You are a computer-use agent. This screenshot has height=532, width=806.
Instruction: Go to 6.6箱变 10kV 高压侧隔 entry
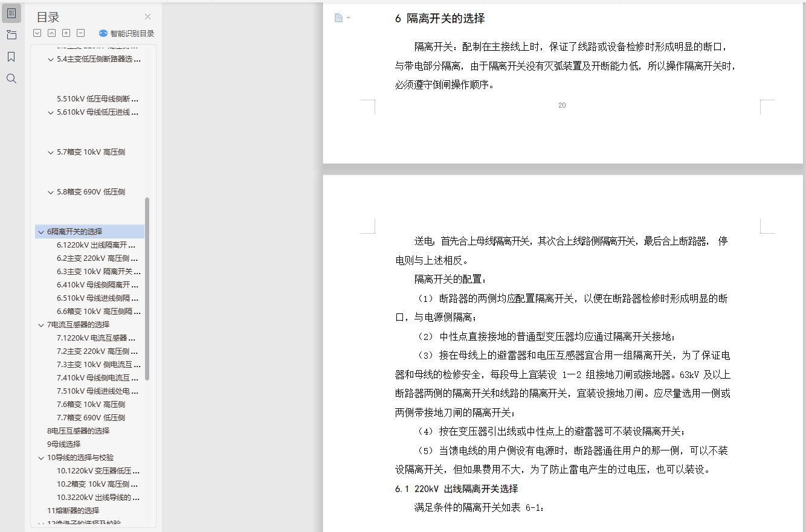click(x=99, y=312)
